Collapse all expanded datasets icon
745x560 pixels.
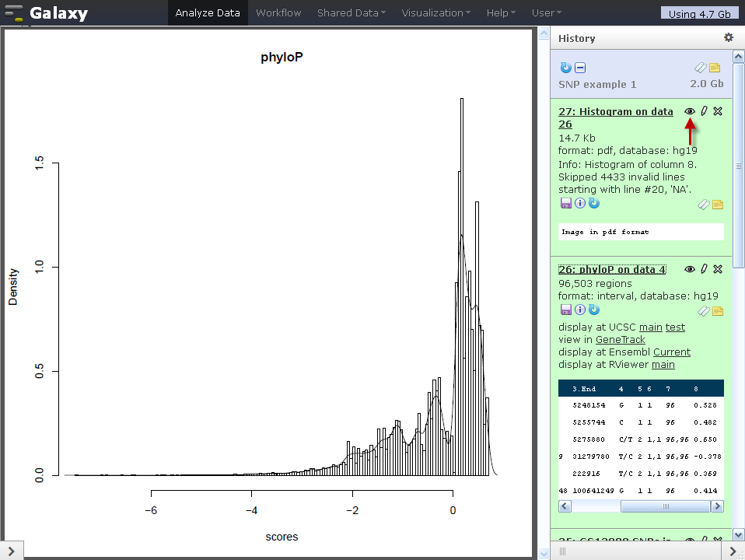[580, 68]
